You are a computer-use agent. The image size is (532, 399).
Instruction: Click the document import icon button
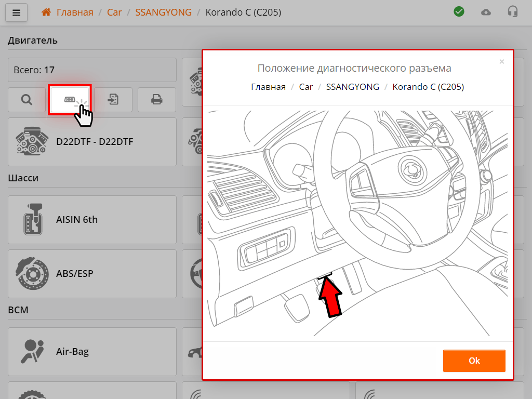(x=113, y=100)
